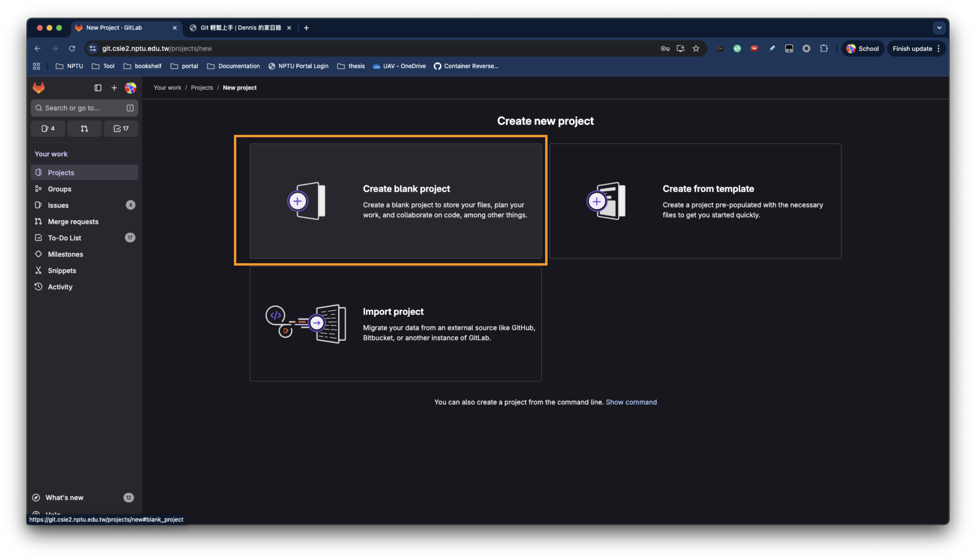This screenshot has height=560, width=976.
Task: Switch to the Git 輕鬆上手 browser tab
Action: (240, 28)
